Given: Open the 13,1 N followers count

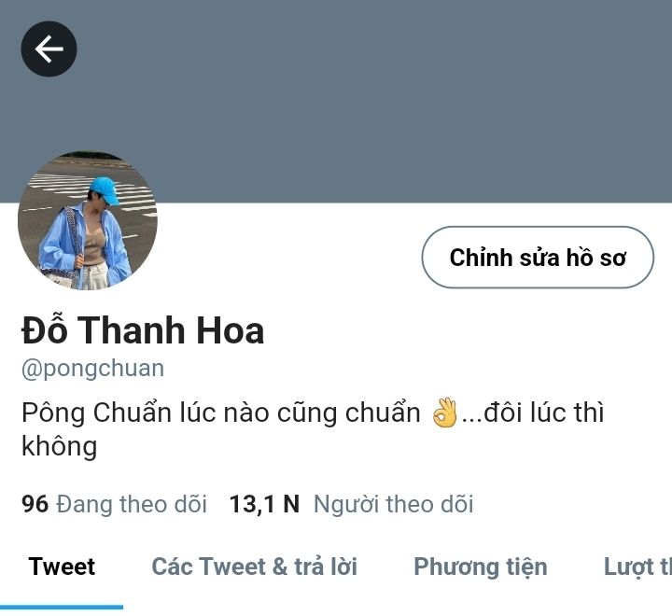Looking at the screenshot, I should pos(264,504).
